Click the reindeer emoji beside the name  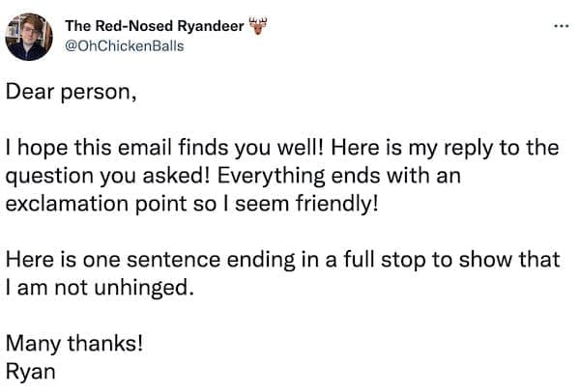pos(256,24)
